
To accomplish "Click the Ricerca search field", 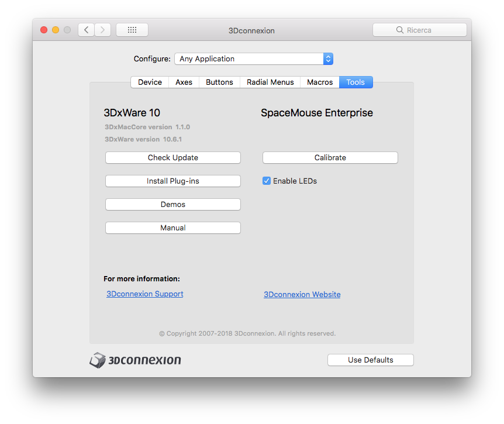I will tap(419, 30).
